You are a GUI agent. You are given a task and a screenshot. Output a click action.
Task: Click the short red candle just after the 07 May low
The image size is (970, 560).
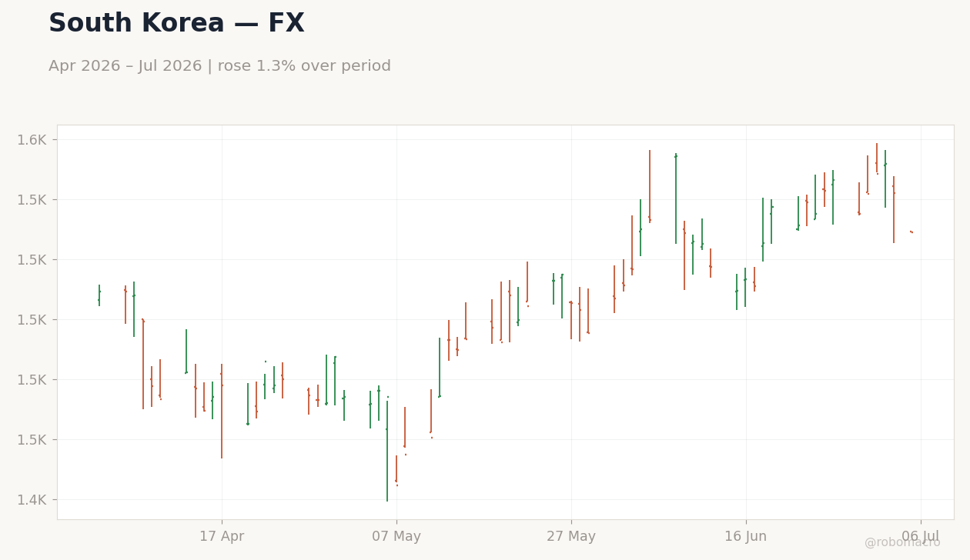396,471
